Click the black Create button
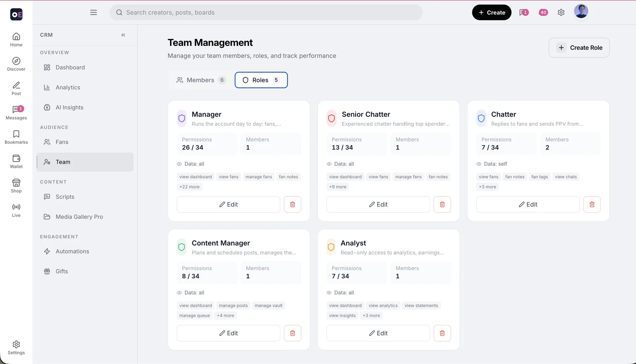This screenshot has width=636, height=364. (x=491, y=12)
